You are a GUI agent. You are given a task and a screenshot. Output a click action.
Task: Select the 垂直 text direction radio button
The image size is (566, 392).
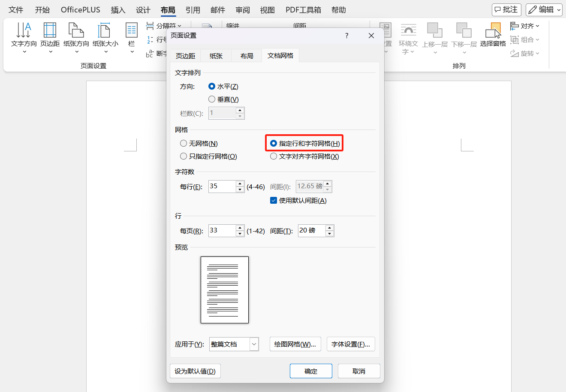point(211,99)
